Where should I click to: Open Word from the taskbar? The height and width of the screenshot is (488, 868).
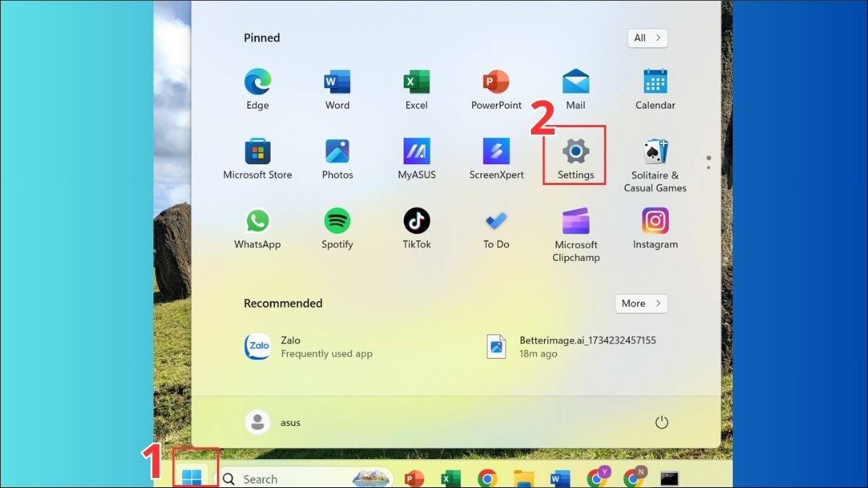tap(560, 478)
